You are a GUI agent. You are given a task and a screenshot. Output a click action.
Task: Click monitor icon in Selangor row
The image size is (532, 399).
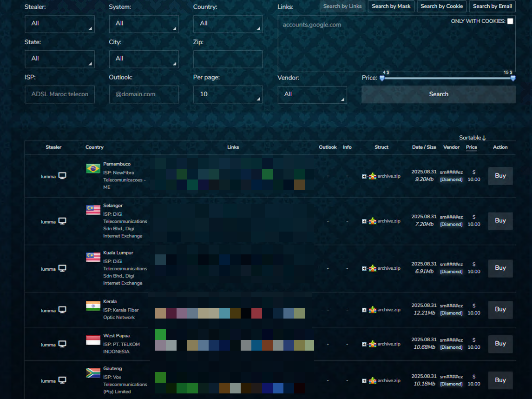62,221
